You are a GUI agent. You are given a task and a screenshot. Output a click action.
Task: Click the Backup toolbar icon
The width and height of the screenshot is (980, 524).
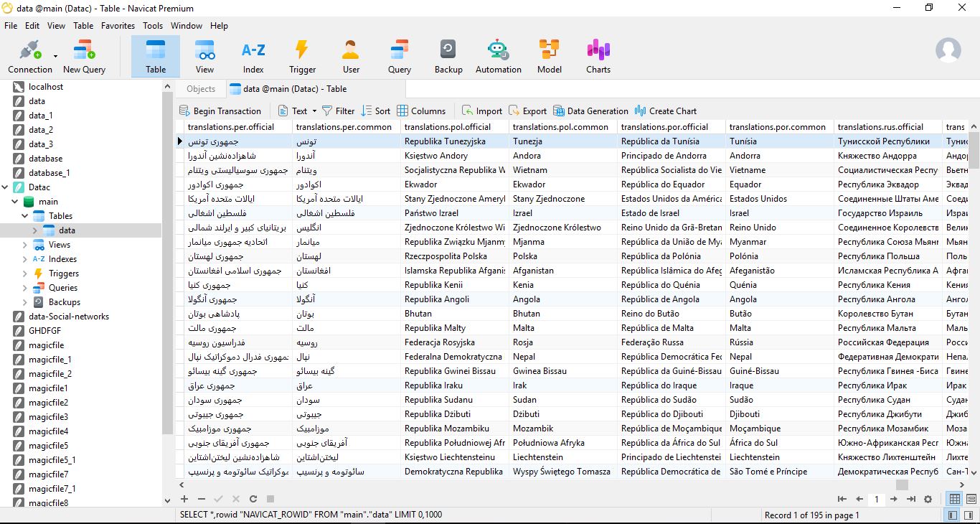[448, 56]
